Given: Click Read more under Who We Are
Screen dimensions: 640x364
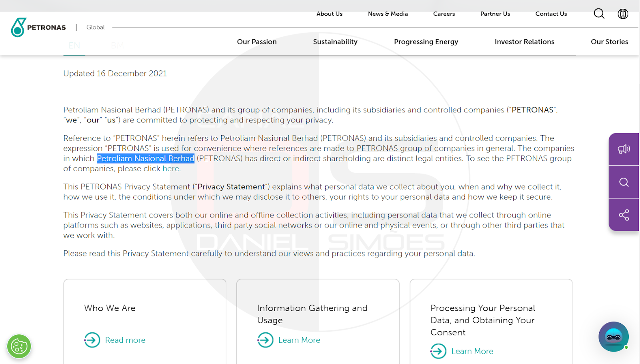Looking at the screenshot, I should point(125,340).
